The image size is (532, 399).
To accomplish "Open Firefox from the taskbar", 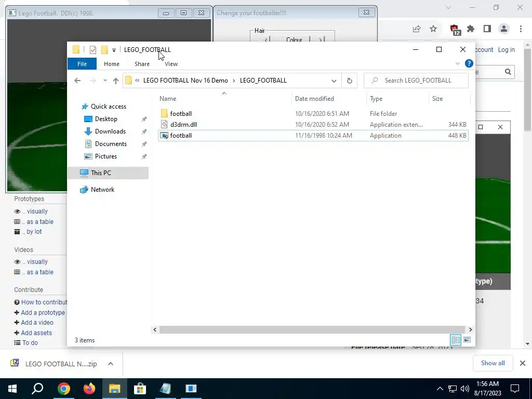I will click(x=89, y=389).
